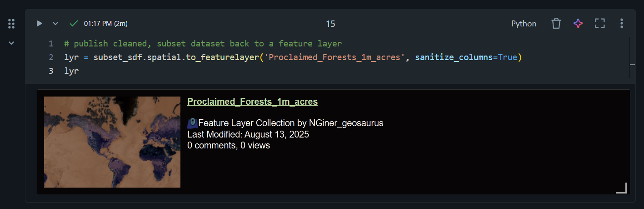Click the world map thumbnail image
The height and width of the screenshot is (209, 644).
pyautogui.click(x=112, y=142)
